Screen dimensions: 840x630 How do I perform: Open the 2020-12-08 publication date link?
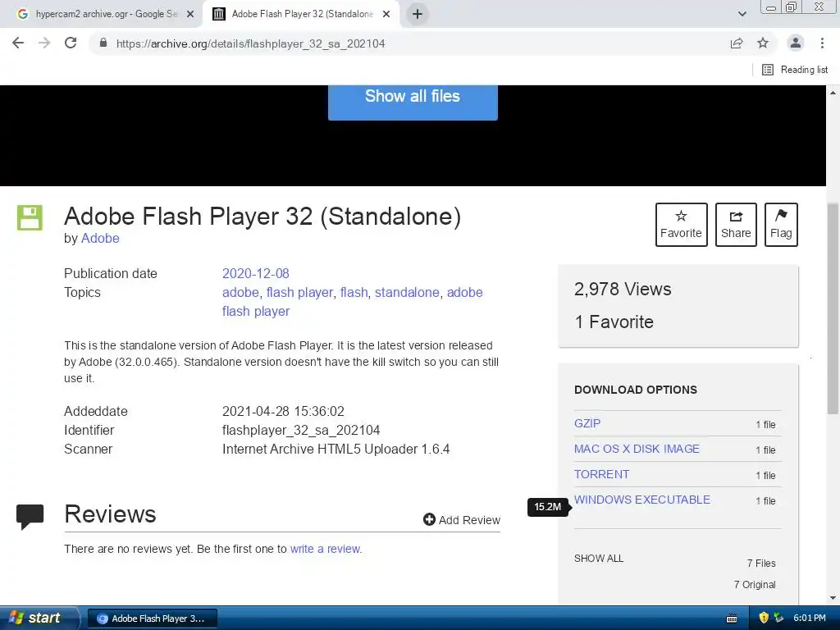256,273
